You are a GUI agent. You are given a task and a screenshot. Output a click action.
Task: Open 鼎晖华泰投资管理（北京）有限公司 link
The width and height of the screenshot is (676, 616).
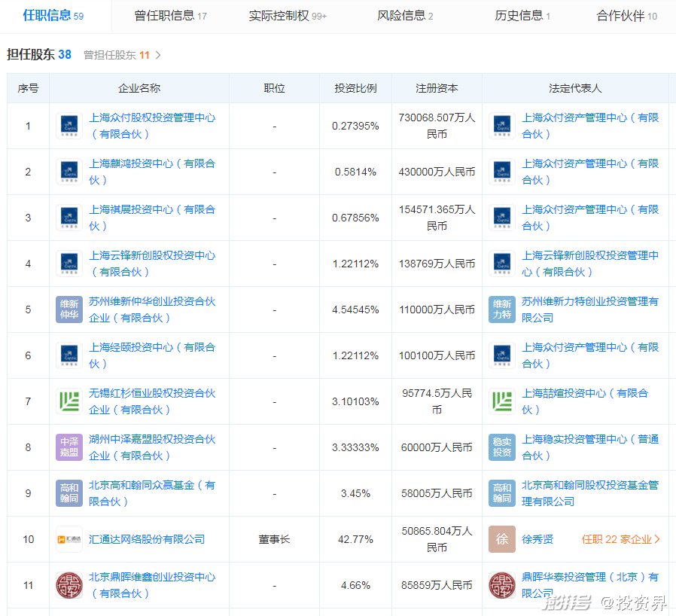click(x=590, y=585)
